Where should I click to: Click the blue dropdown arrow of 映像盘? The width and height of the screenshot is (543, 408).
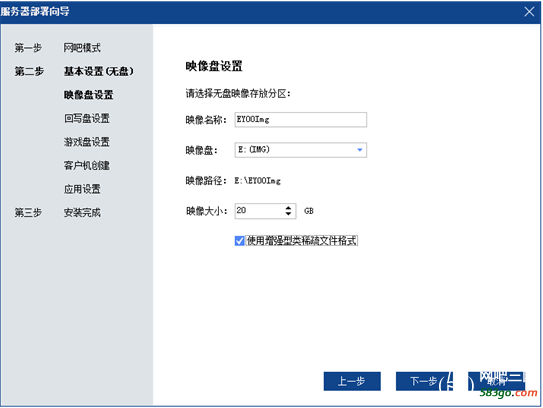[x=359, y=150]
